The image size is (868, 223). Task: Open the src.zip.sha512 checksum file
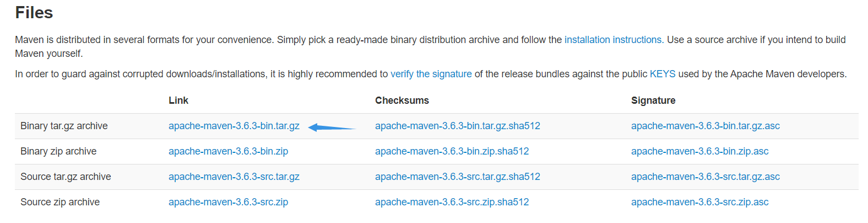452,202
